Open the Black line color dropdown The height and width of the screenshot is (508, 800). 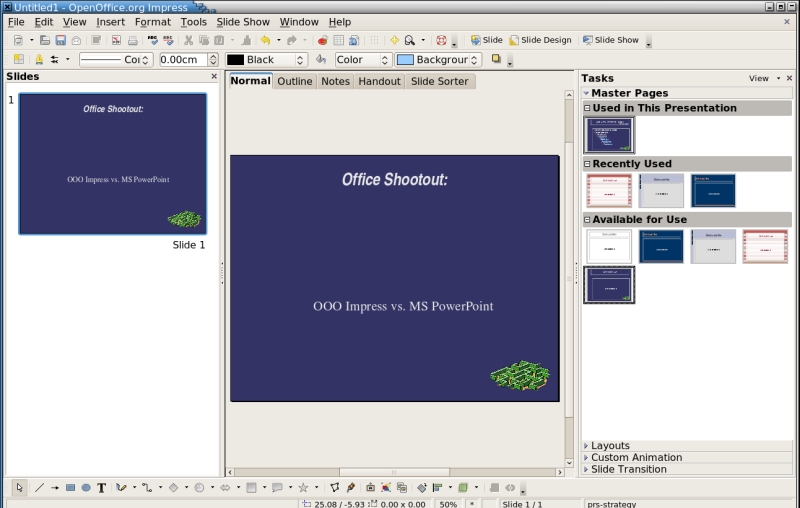coord(267,60)
